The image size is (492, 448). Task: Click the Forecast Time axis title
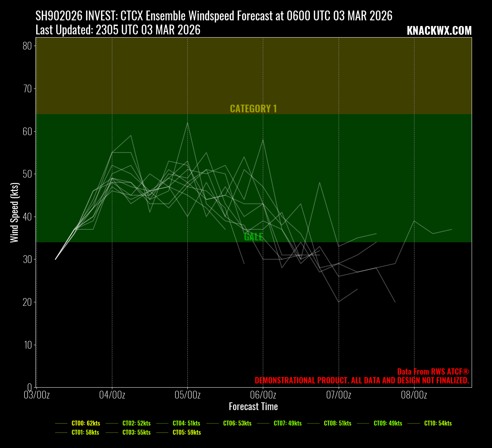pos(253,407)
